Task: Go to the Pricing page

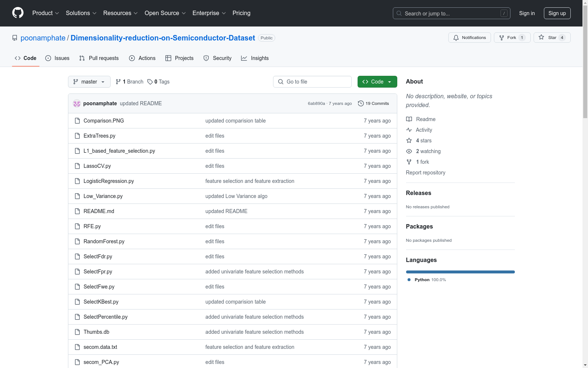Action: 241,13
